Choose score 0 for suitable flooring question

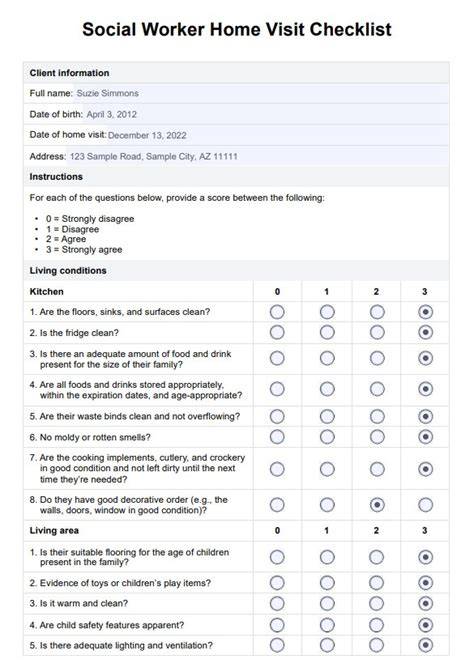[277, 557]
